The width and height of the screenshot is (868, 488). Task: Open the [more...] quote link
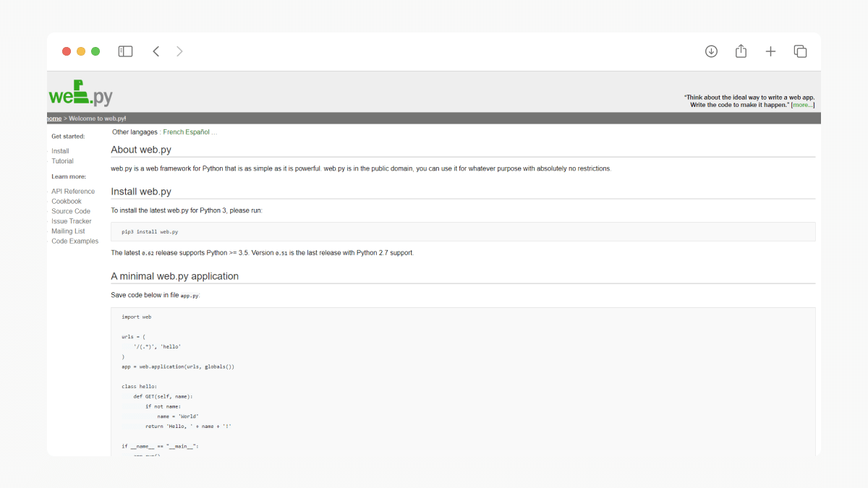pyautogui.click(x=803, y=105)
